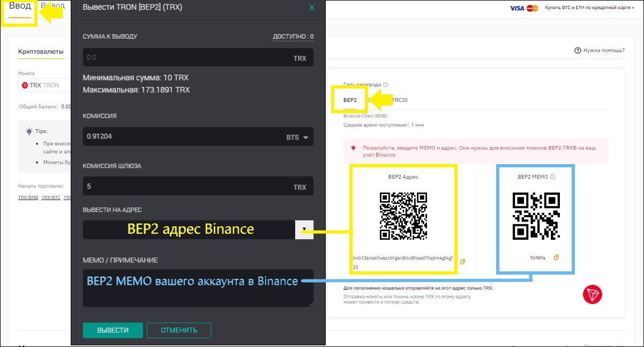Click the lightbulb icon beside Tips
Screen dimensions: 644x347
[29, 131]
